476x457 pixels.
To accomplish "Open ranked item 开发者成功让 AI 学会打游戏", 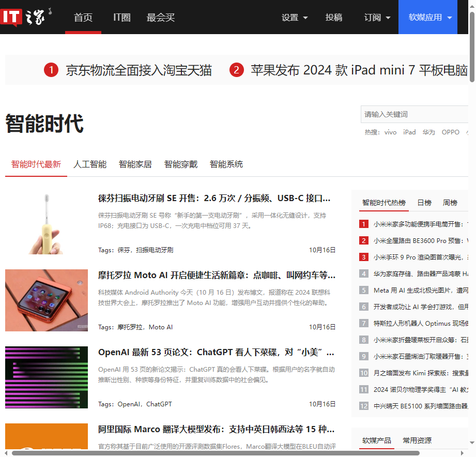I will click(421, 307).
